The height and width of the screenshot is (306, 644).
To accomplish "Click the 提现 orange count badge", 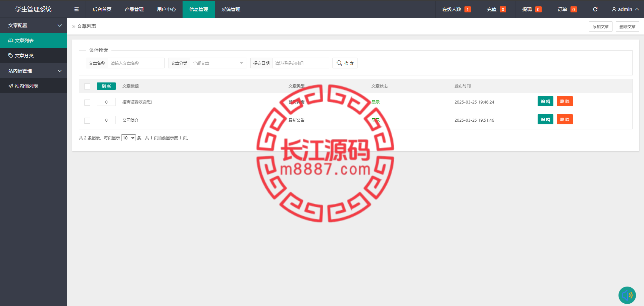I will tap(538, 9).
